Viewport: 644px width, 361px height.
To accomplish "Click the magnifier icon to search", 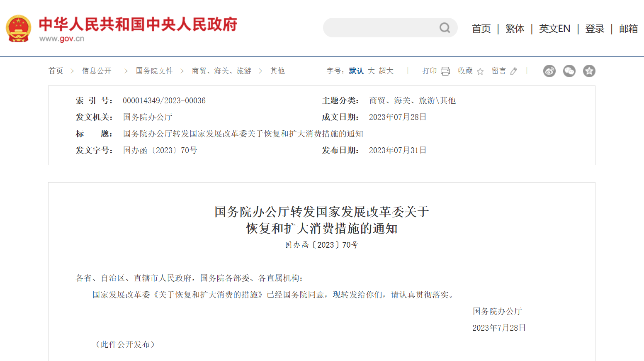I will tap(444, 27).
